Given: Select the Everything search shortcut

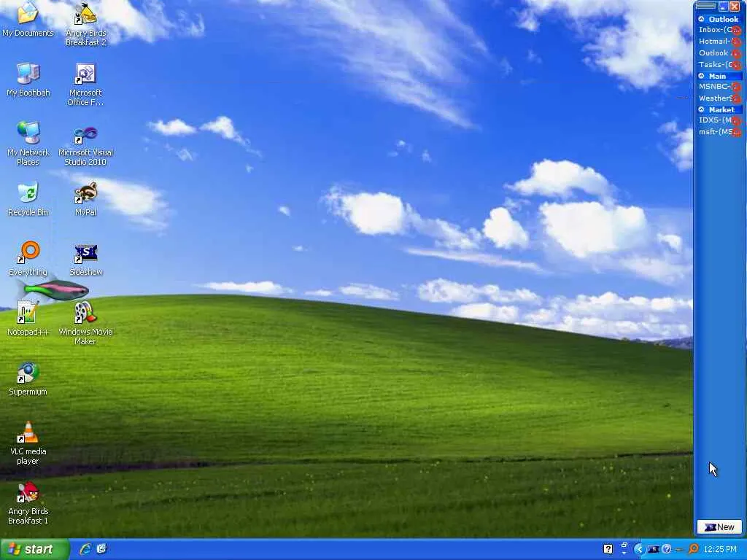Looking at the screenshot, I should click(28, 259).
